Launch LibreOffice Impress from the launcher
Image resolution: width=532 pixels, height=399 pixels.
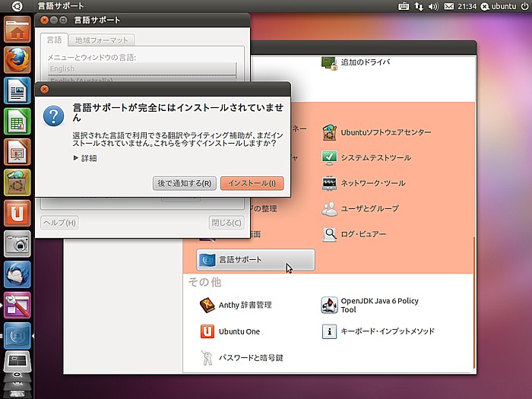[x=17, y=152]
